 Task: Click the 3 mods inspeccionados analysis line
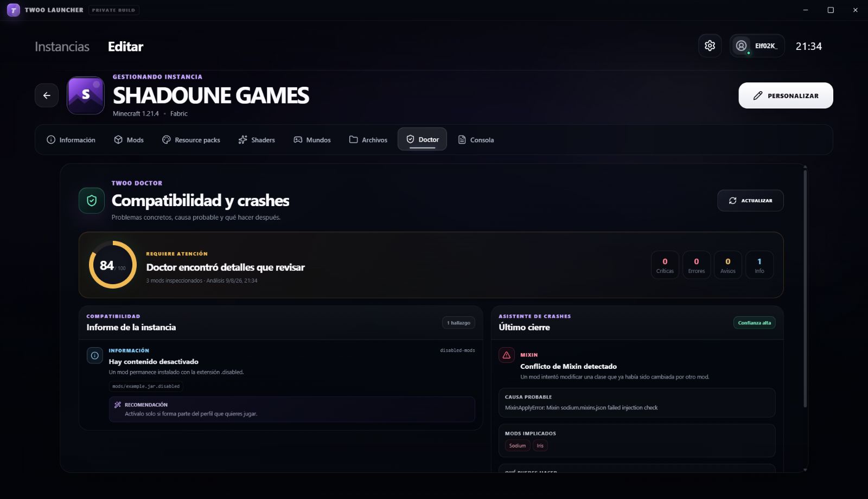click(202, 281)
